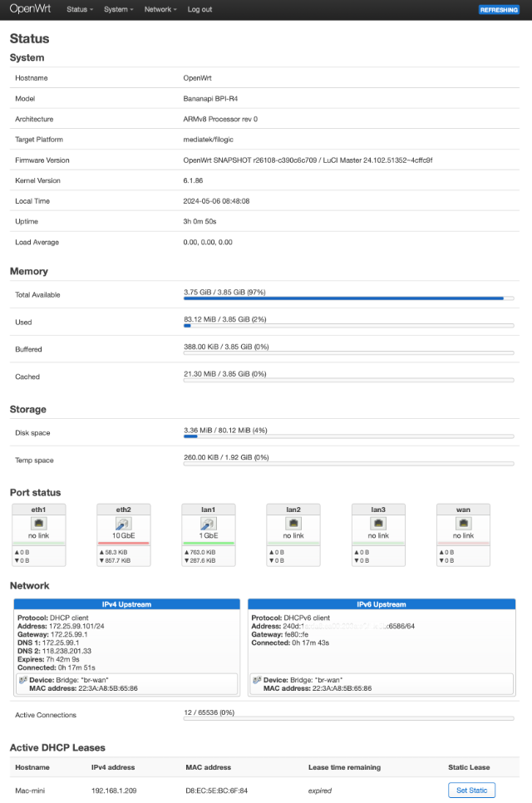Open the Network dropdown menu

tap(160, 10)
